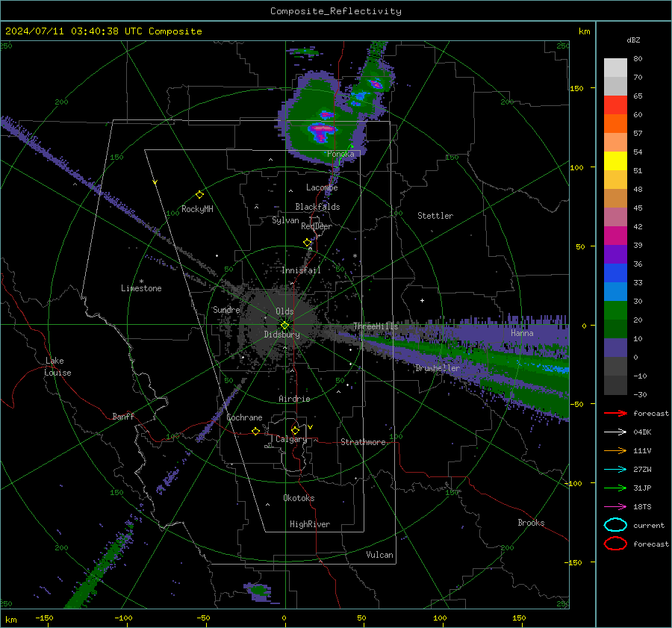The image size is (672, 628).
Task: Click the Lacombe city label
Action: coord(322,187)
